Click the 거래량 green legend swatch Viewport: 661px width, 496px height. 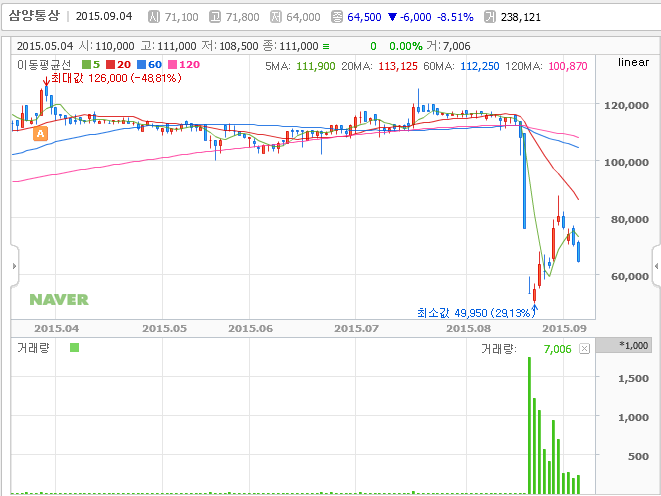pos(75,348)
